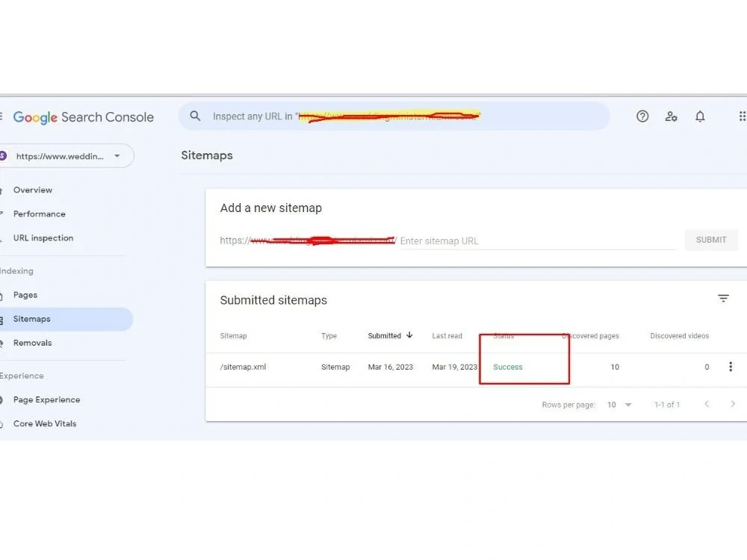Screen dimensions: 747x560
Task: Click the Sitemap column header
Action: point(233,336)
